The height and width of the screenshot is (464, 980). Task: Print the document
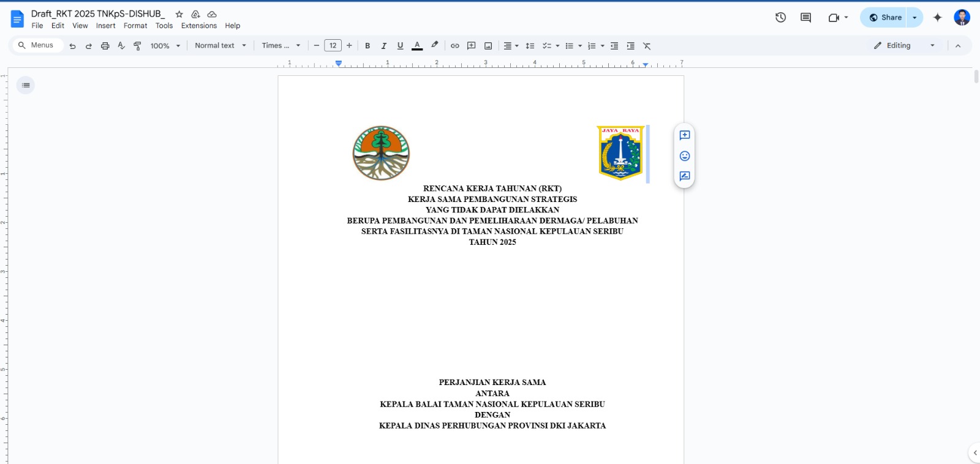coord(105,46)
